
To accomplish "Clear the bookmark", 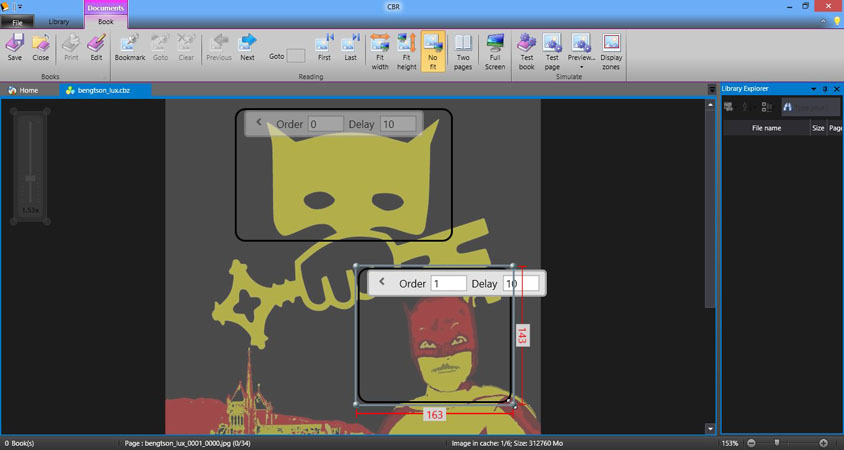I will point(186,47).
